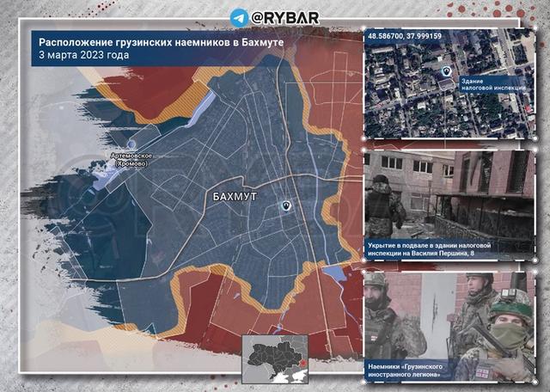Image resolution: width=550 pixels, height=392 pixels.
Task: Open the Georgian legion soldiers photo
Action: coord(449,326)
